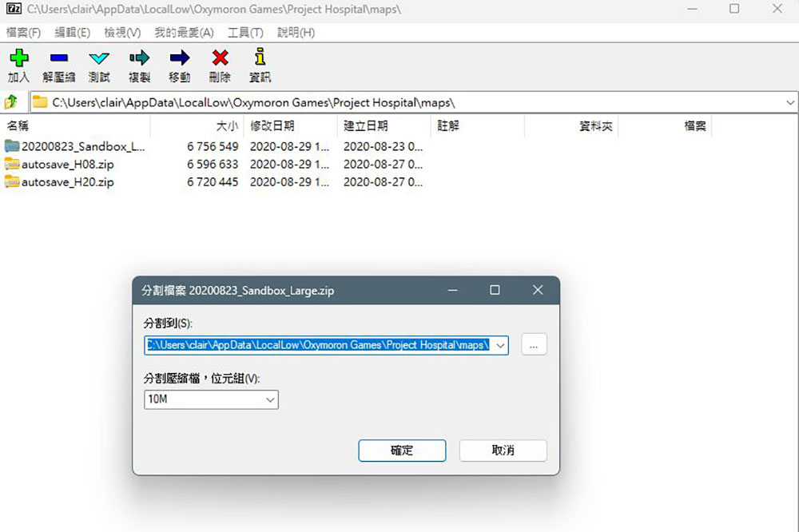
Task: Open the split-to path dropdown arrow
Action: pos(500,345)
